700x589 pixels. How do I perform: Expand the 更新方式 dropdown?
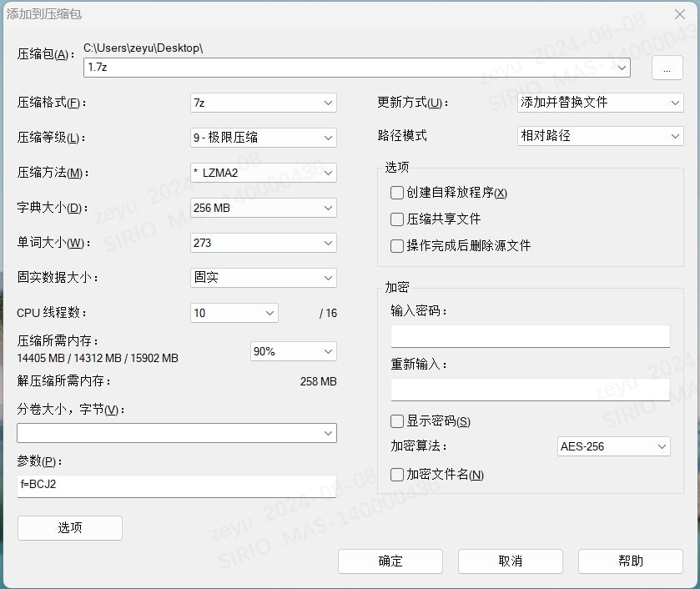click(600, 103)
